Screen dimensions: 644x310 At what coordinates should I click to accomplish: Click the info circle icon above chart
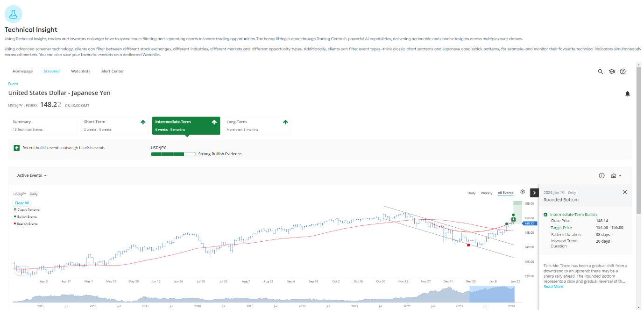click(x=602, y=176)
